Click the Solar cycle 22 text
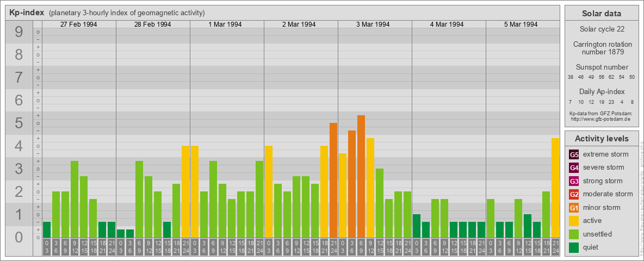This screenshot has width=644, height=261. tap(602, 29)
